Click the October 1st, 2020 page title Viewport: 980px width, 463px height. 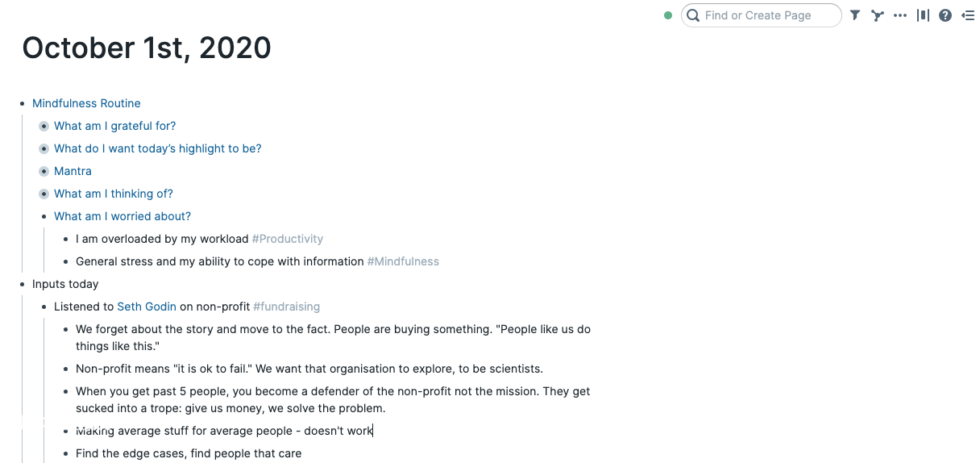147,48
